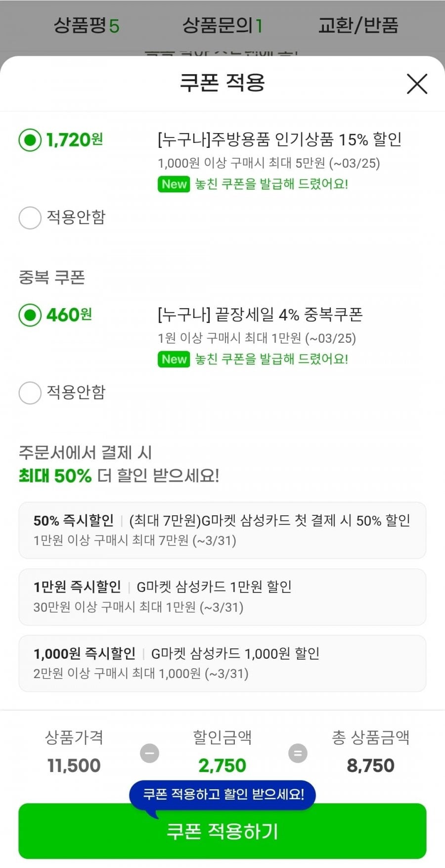Viewport: 445px width, 868px height.
Task: Tap the 주방용품 인기상품 15% 할인 title
Action: (x=279, y=140)
